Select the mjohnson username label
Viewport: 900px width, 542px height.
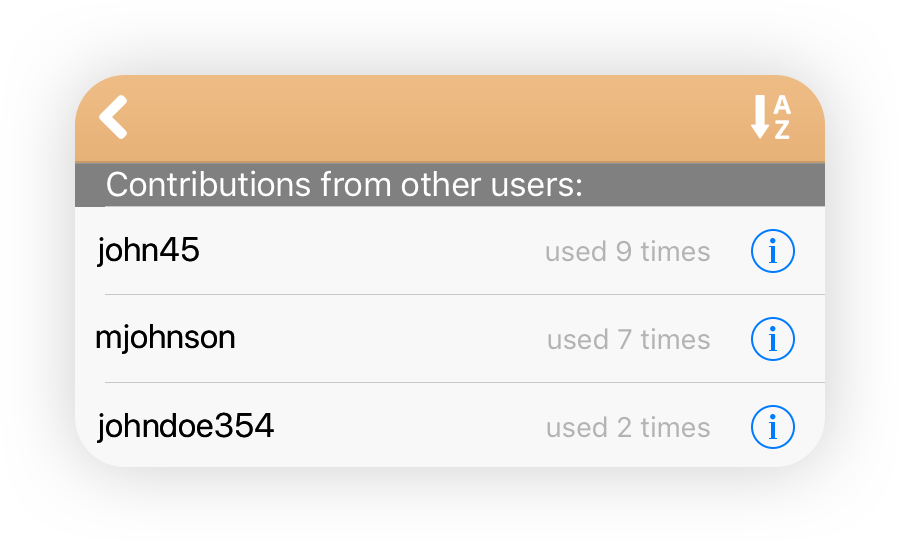coord(165,338)
